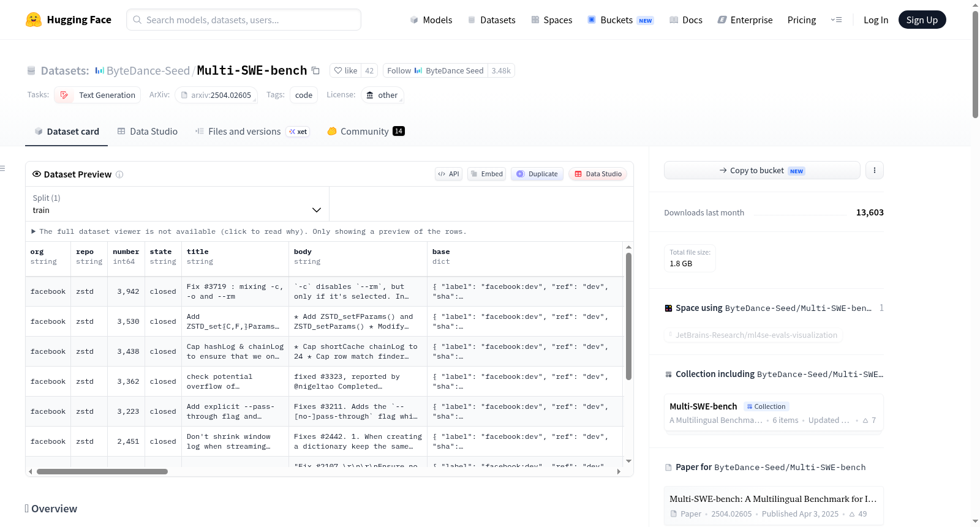Click the upvote icon on the paper card
This screenshot has width=980, height=527.
click(852, 514)
